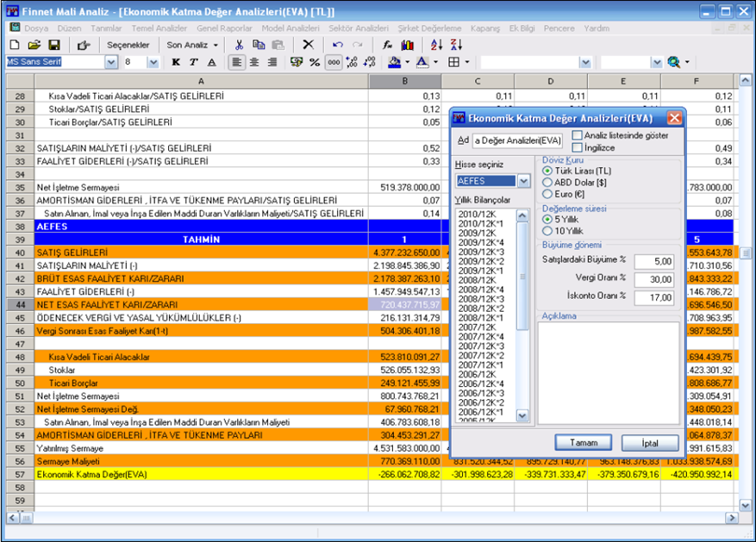Click the percent format icon
The image size is (756, 542).
click(315, 62)
